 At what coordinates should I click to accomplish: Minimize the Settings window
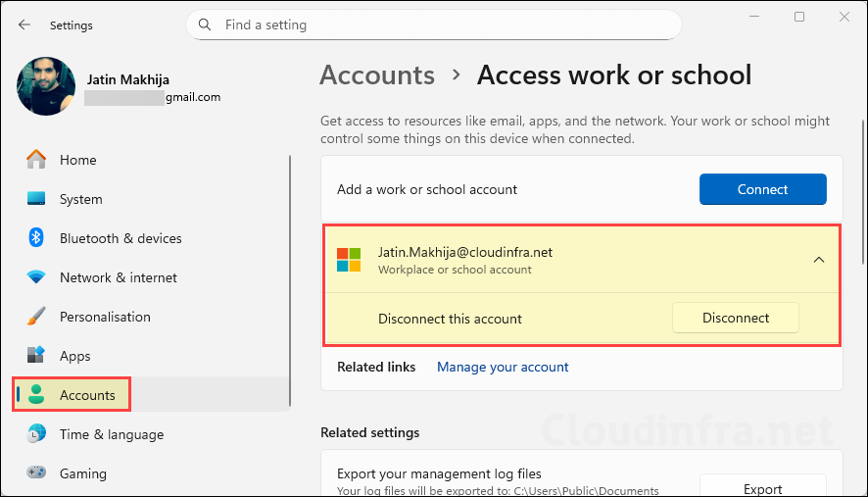[x=754, y=17]
